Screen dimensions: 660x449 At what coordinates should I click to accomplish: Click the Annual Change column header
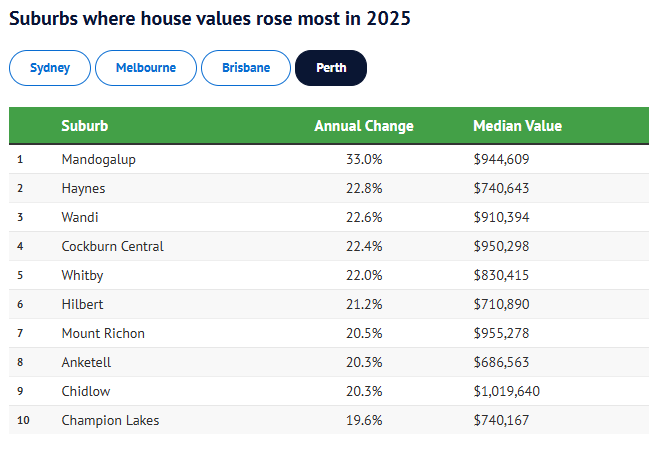tap(364, 126)
